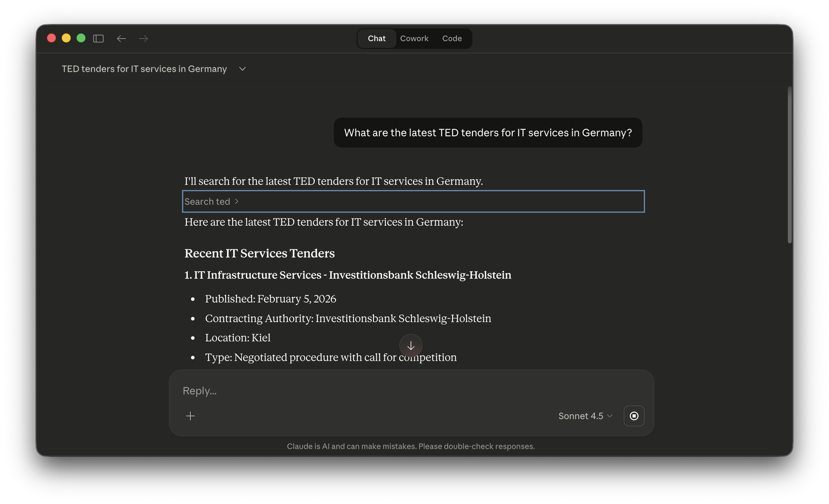Select the Chat tab
The height and width of the screenshot is (504, 829).
(377, 38)
